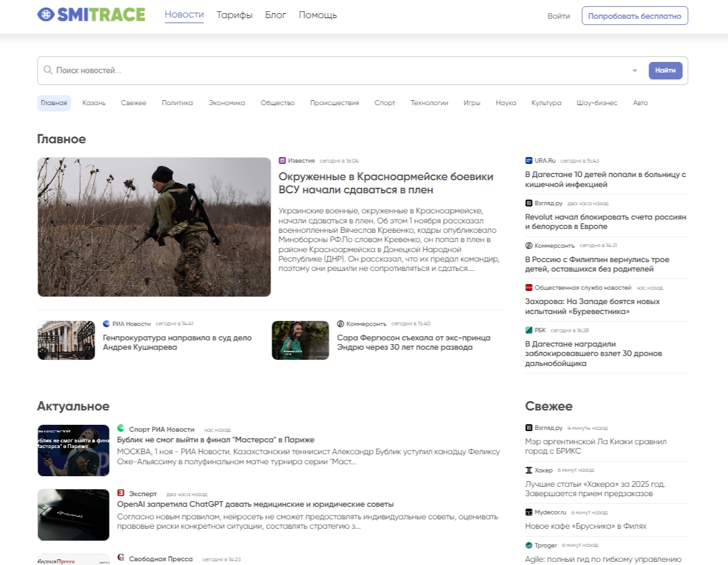Navigate to the Блог section

(275, 14)
